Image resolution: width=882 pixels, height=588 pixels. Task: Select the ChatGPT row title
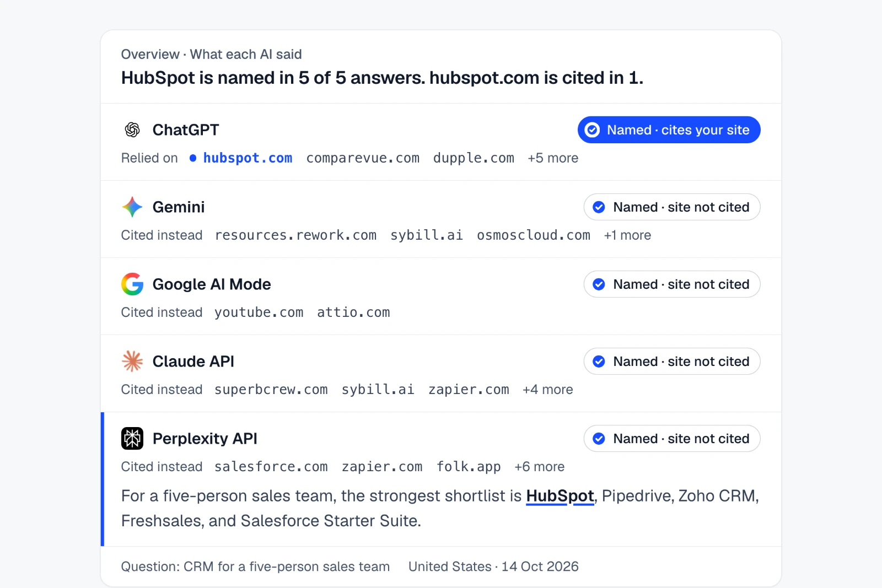tap(186, 130)
